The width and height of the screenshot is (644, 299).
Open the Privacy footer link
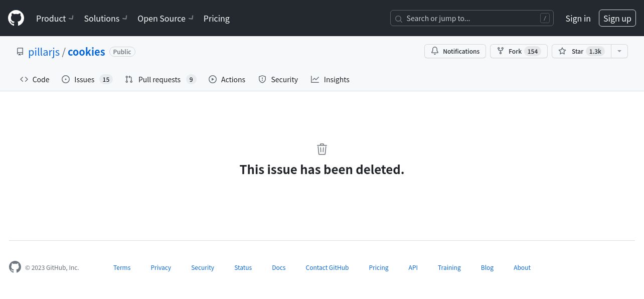(161, 268)
